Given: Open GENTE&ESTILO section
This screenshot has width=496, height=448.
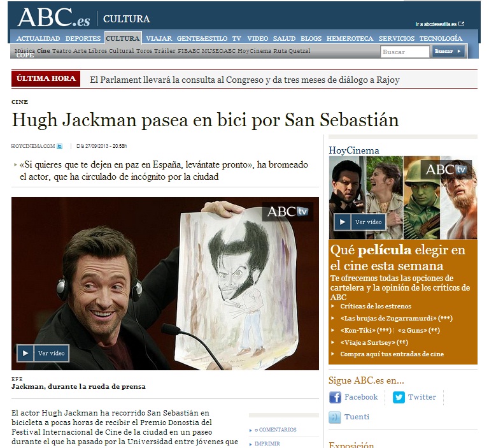Looking at the screenshot, I should tap(202, 39).
